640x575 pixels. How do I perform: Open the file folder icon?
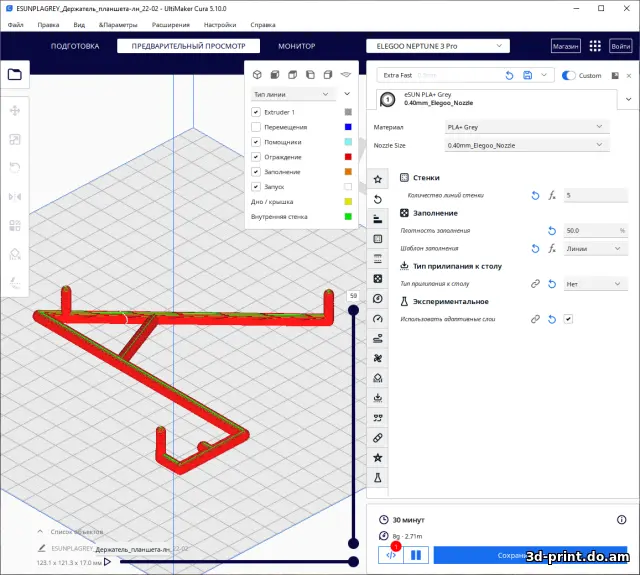(15, 73)
